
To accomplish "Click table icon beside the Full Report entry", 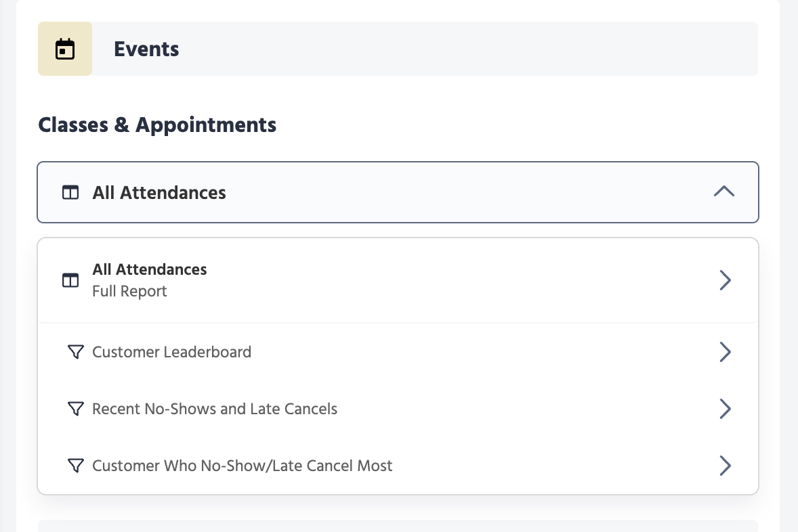I will pyautogui.click(x=70, y=280).
